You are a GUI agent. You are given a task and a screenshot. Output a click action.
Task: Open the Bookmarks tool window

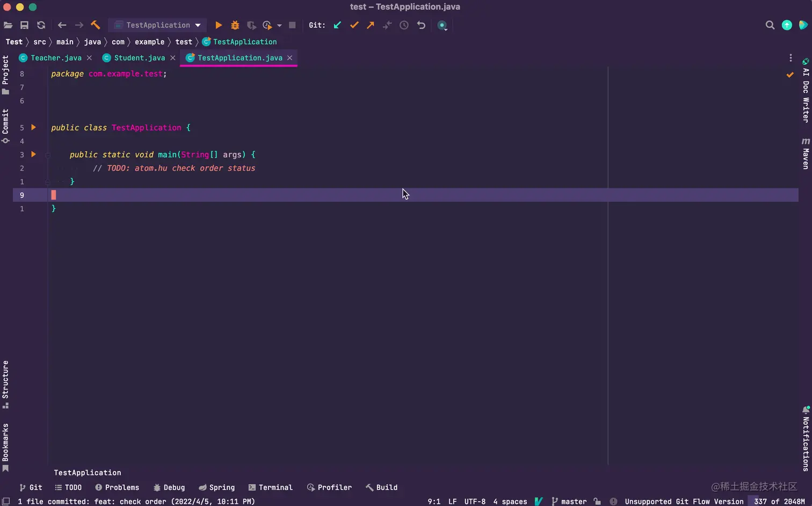pyautogui.click(x=5, y=446)
